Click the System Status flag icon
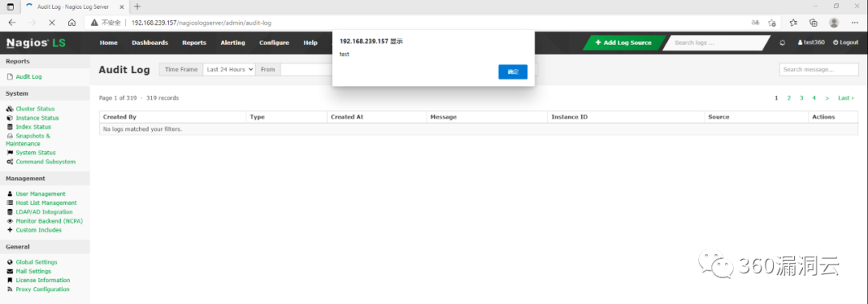868x304 pixels. tap(10, 152)
